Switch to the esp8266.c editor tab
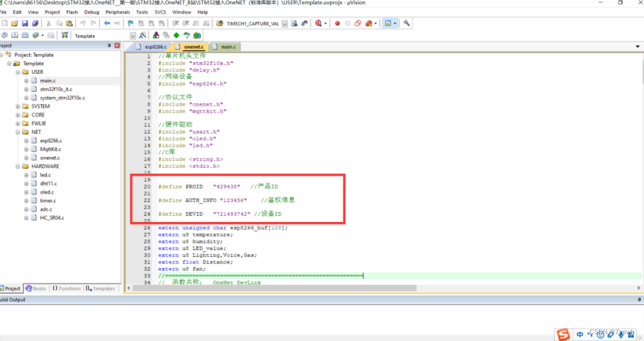The height and width of the screenshot is (341, 644). click(x=151, y=47)
